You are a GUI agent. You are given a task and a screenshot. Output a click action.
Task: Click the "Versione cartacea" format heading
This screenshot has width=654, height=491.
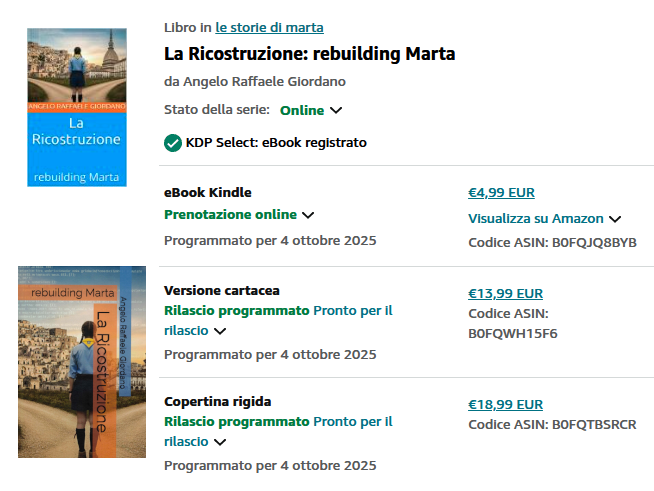point(221,291)
